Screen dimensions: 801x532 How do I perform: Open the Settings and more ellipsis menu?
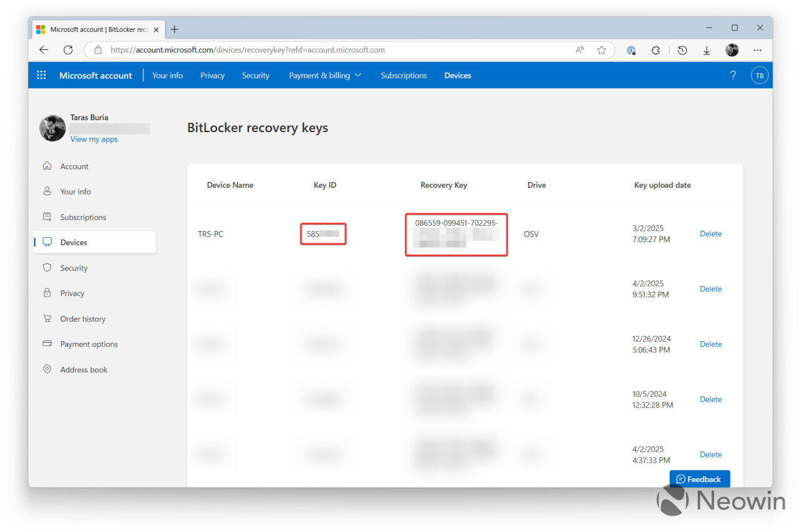tap(758, 50)
